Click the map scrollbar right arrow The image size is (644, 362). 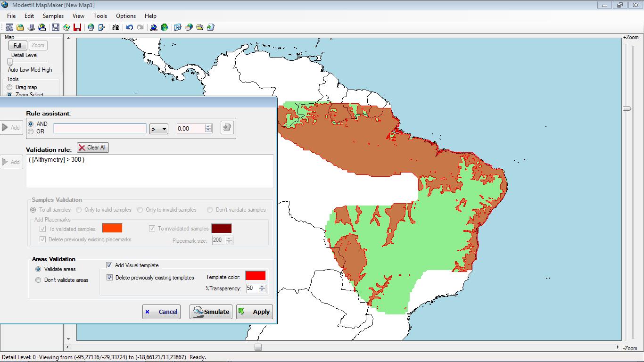click(618, 347)
